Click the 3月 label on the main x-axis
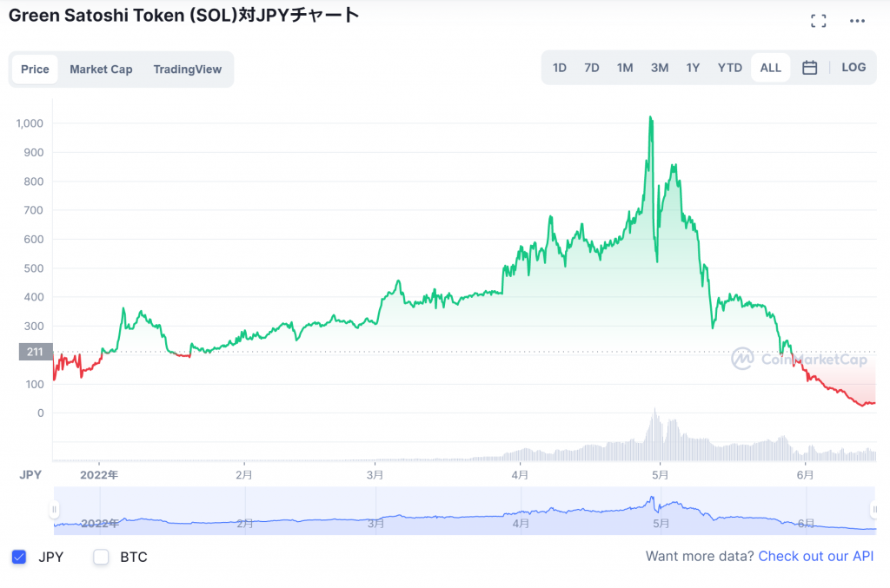Viewport: 890px width, 588px height. click(x=375, y=474)
